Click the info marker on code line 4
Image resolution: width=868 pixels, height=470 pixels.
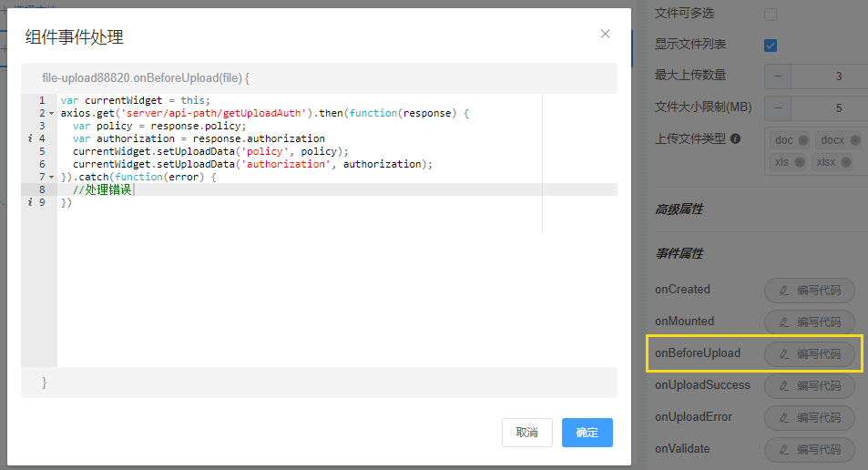tap(30, 138)
